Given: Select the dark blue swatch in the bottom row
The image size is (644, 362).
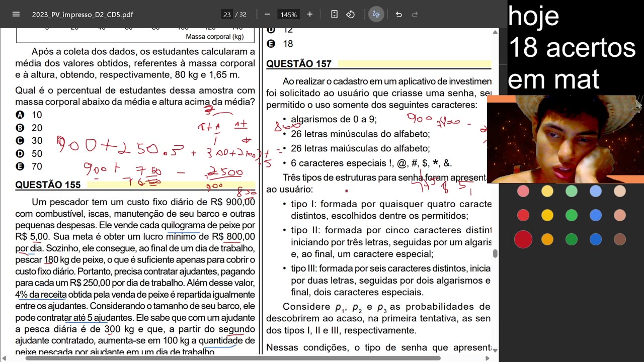Looking at the screenshot, I should pos(596,239).
